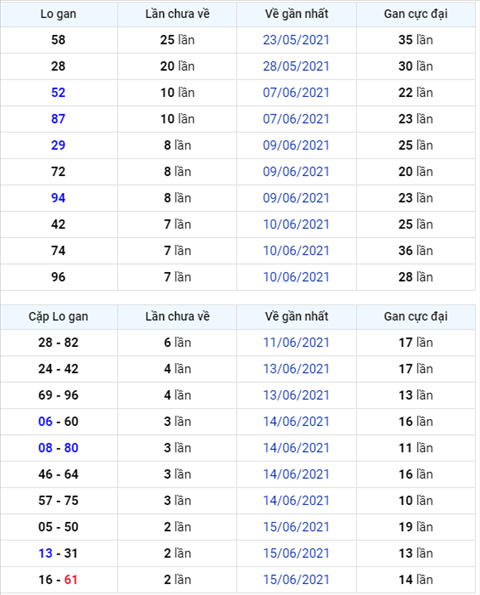Open the 28/05/2021 date link
Screen dimensions: 480x595
(296, 66)
